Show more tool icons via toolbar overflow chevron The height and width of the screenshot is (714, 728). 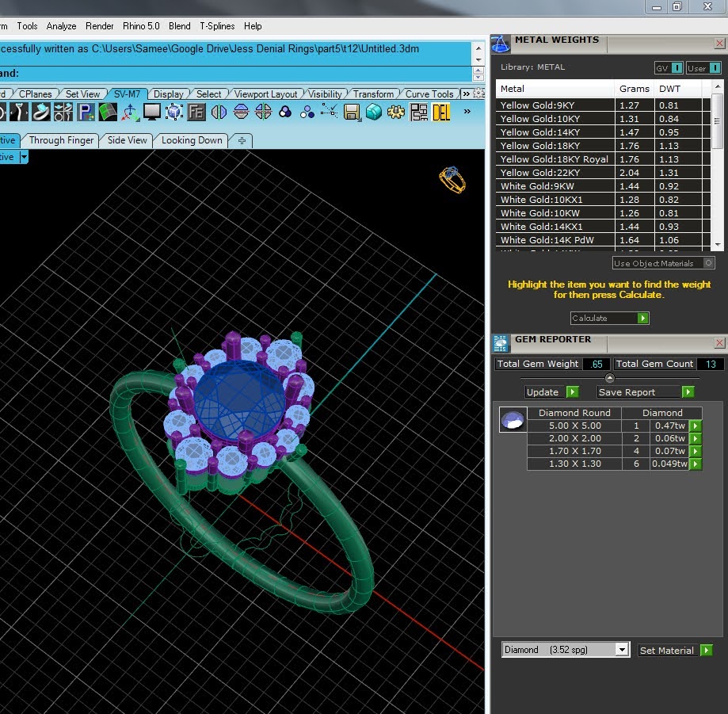[467, 112]
